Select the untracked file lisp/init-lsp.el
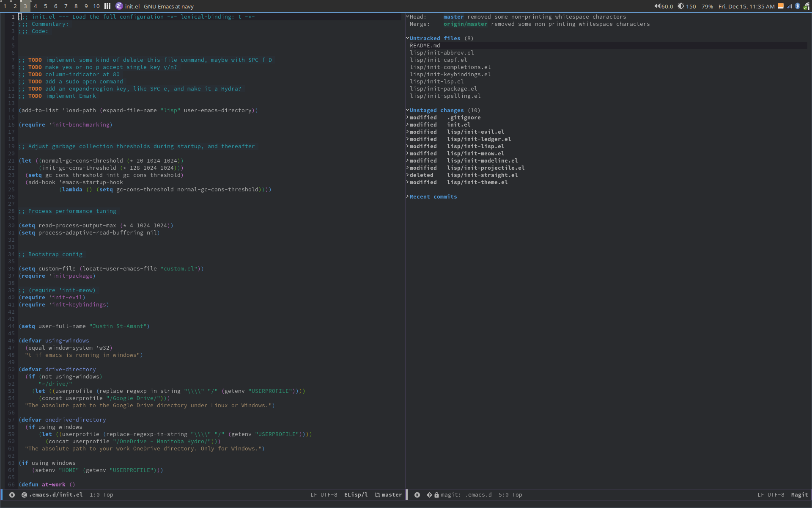Viewport: 812px width, 508px height. pos(436,81)
